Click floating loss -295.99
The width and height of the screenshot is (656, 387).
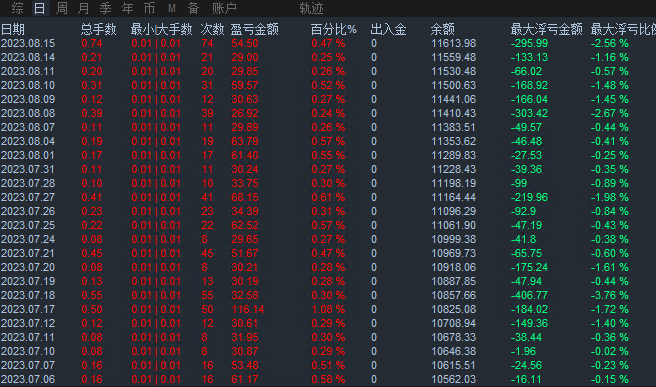[529, 44]
